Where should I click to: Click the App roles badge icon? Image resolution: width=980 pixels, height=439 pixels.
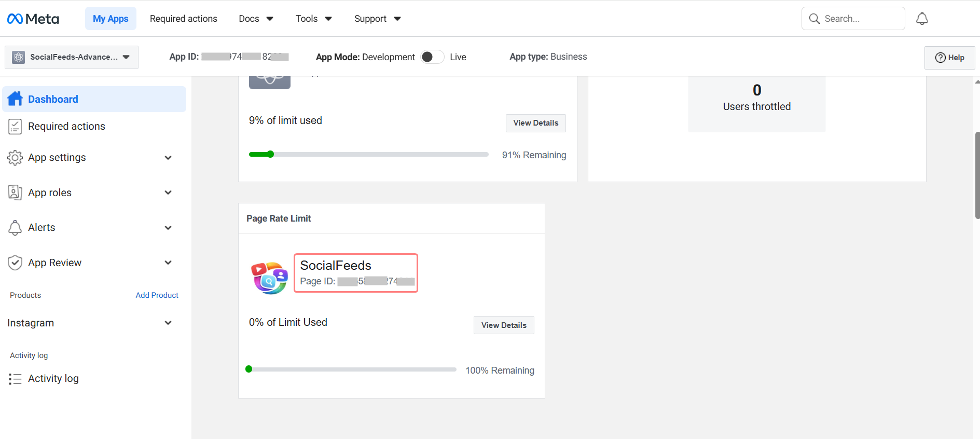15,193
